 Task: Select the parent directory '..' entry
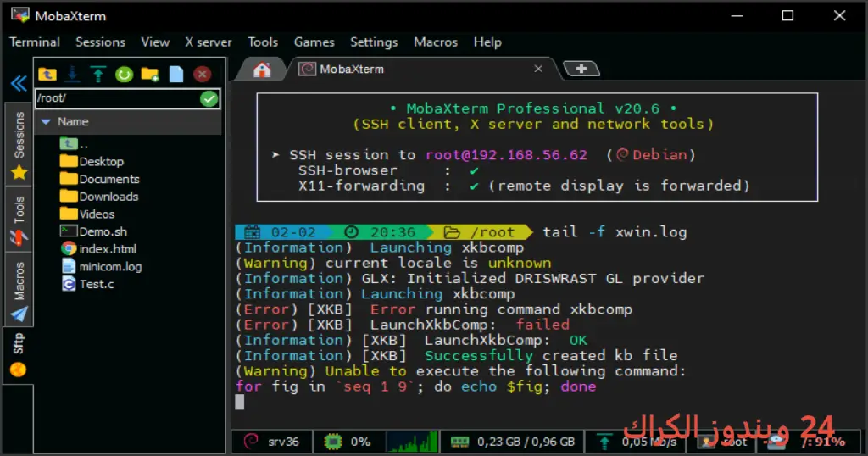[x=74, y=144]
